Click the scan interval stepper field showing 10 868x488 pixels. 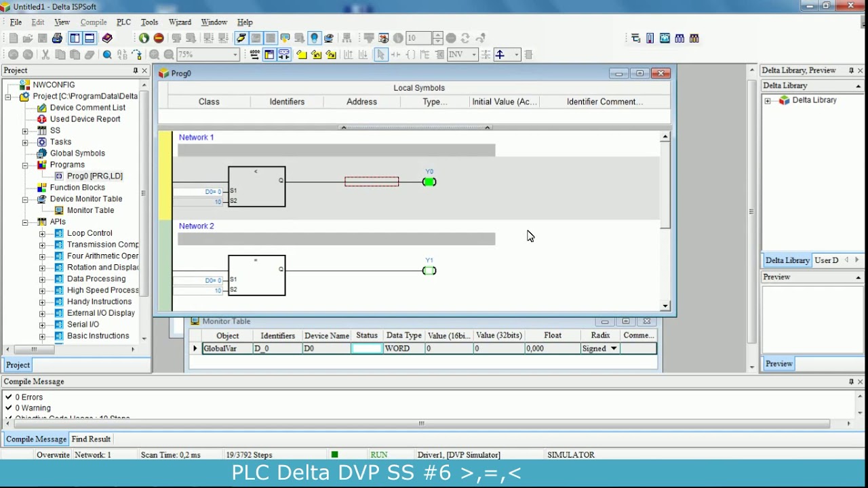click(x=419, y=38)
